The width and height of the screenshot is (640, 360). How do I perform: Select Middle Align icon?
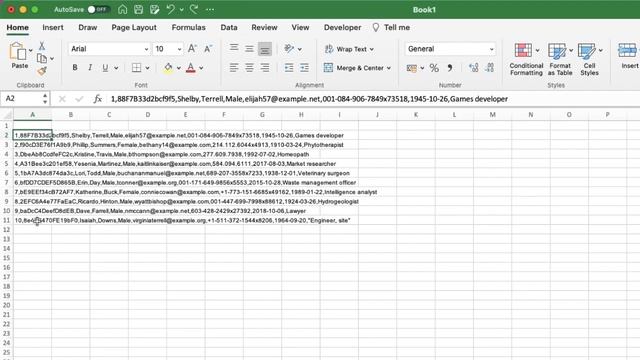pyautogui.click(x=249, y=49)
